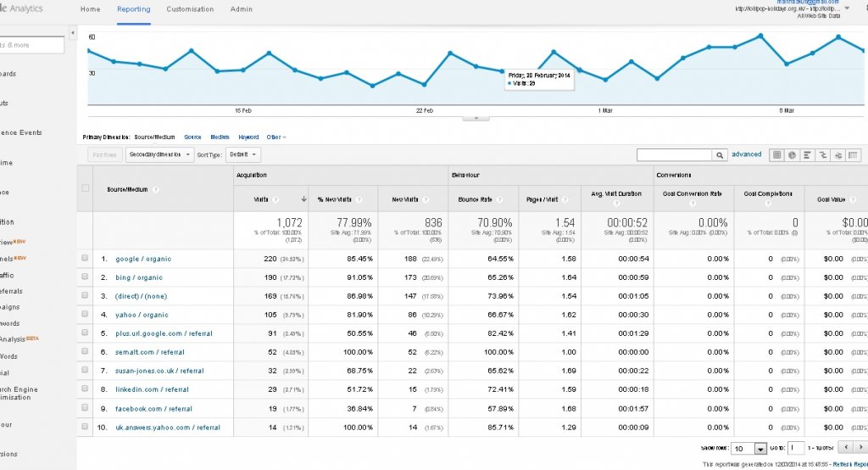Open the uk.answers.yahoo.com / referral link
This screenshot has width=868, height=470.
(168, 428)
